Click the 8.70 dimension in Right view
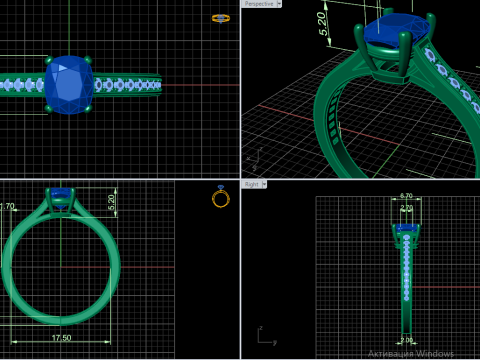This screenshot has height=360, width=480. point(406,196)
